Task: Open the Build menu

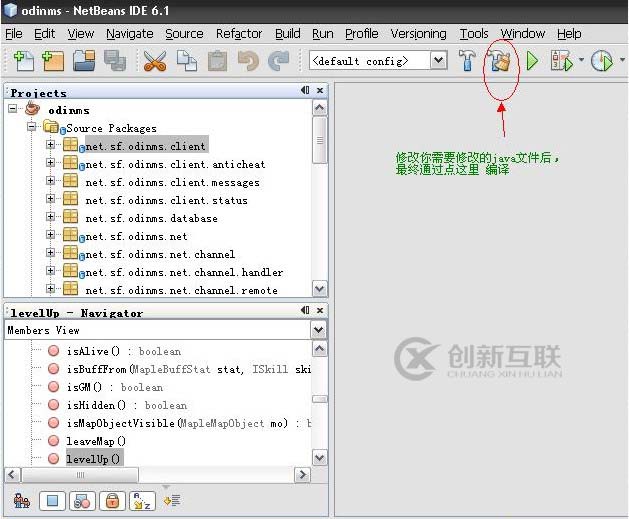Action: 288,34
